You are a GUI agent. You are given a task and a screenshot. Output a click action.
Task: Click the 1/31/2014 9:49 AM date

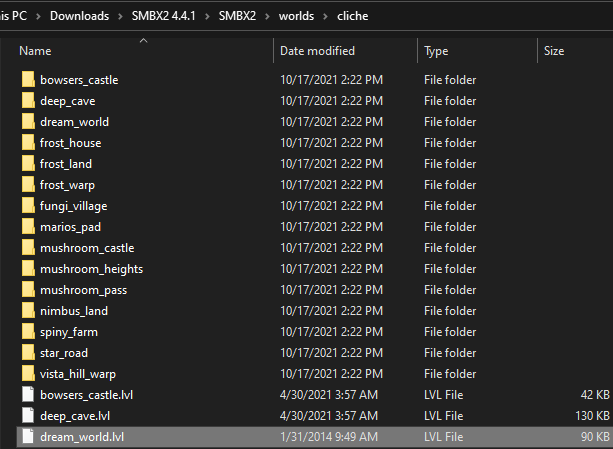click(x=329, y=437)
